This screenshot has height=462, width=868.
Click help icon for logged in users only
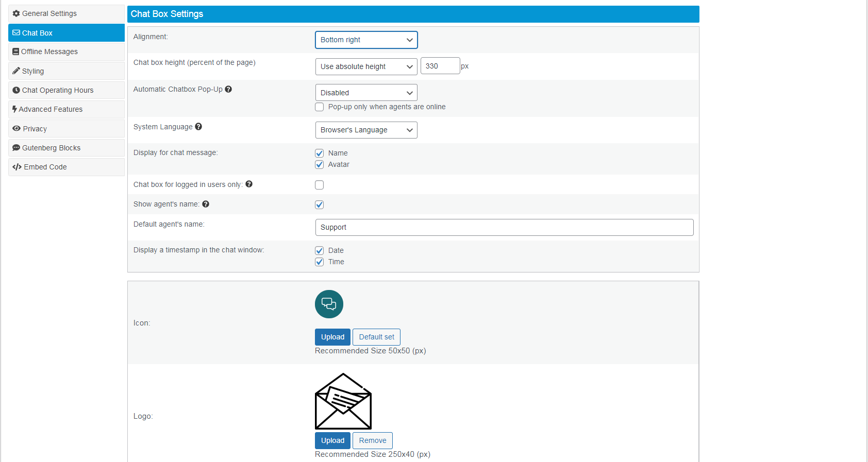tap(249, 184)
